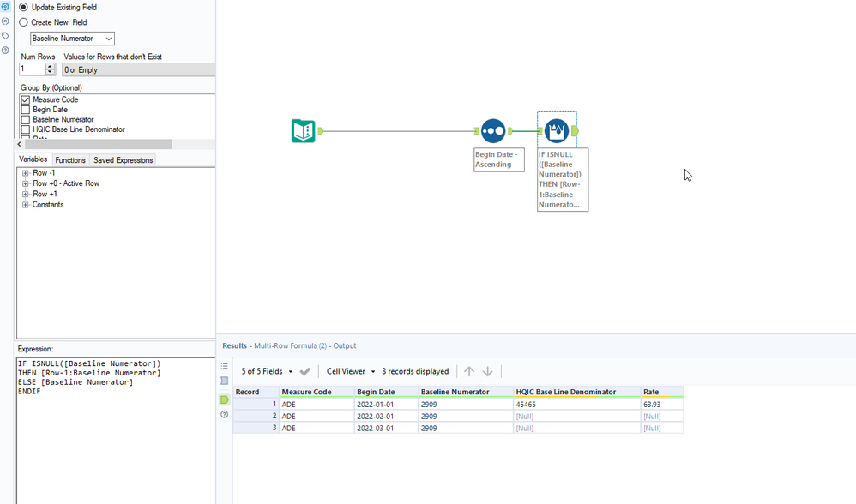
Task: Select the Update Existing Field radio button
Action: pyautogui.click(x=23, y=7)
